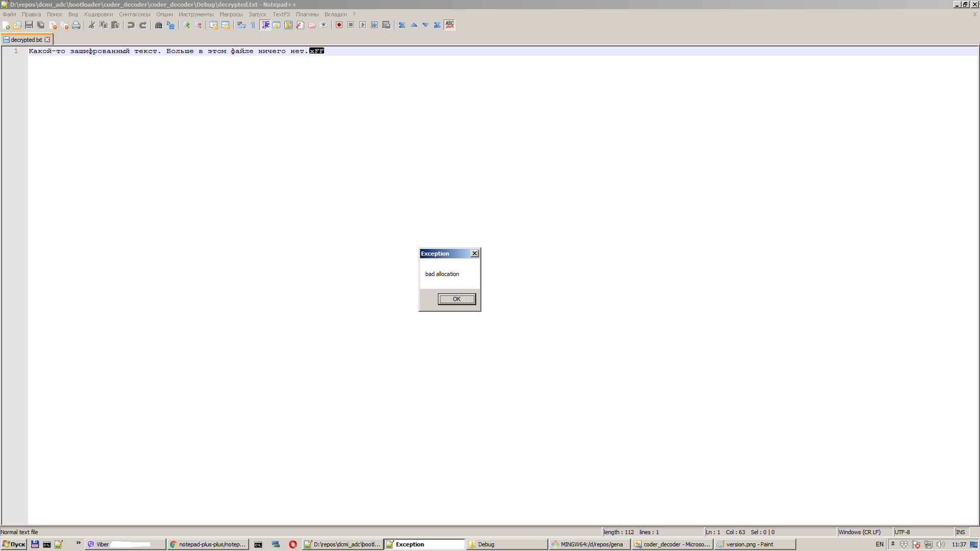Undo the last edit with the arrow icon
The height and width of the screenshot is (551, 980).
coord(131,25)
